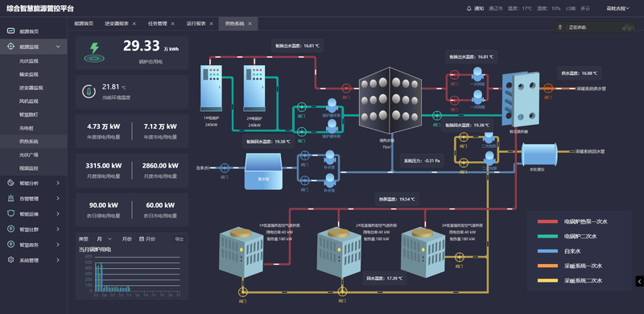Click the 蓄水箱 water tank icon

pyautogui.click(x=263, y=171)
